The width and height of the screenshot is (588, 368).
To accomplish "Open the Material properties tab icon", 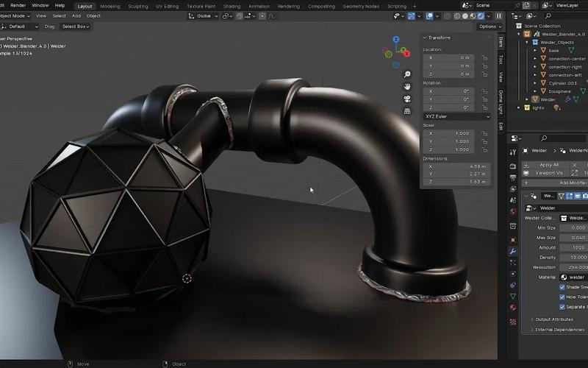I will point(512,308).
